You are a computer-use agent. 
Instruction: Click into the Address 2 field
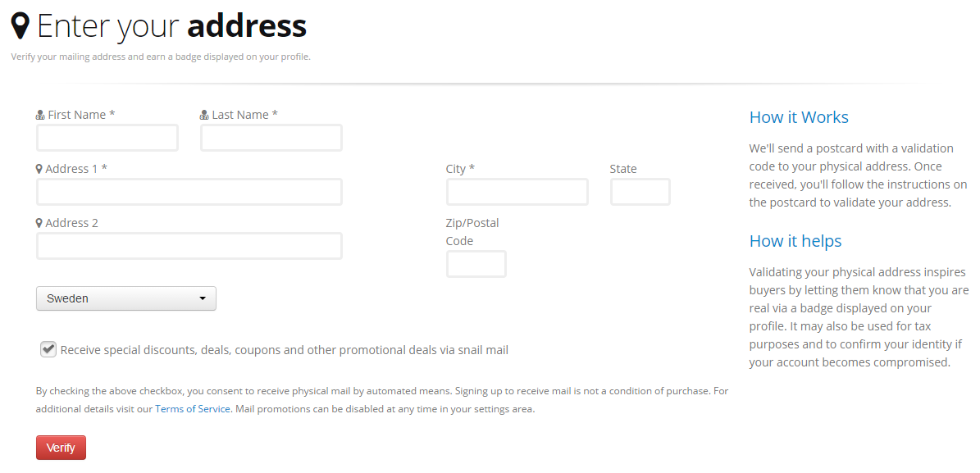pyautogui.click(x=189, y=246)
